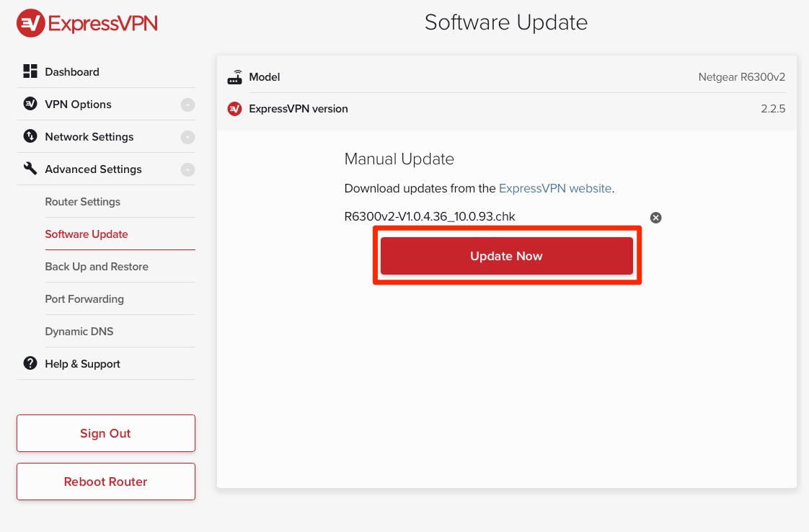
Task: Click the Network Settings clock icon
Action: point(30,136)
